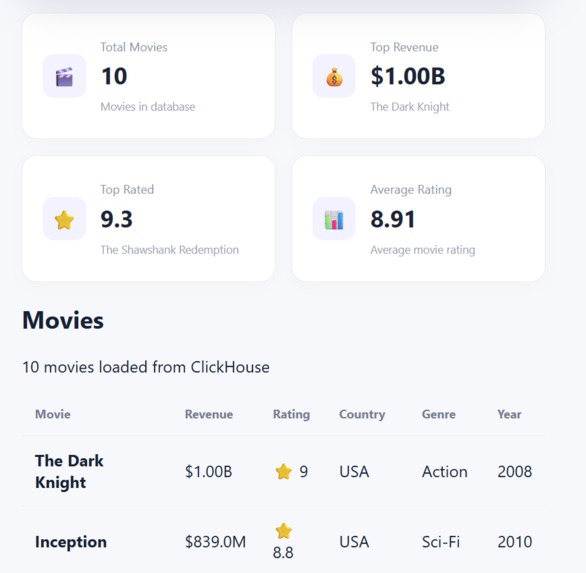Screen dimensions: 586x573
Task: Sort table by Movie column header
Action: pos(53,414)
